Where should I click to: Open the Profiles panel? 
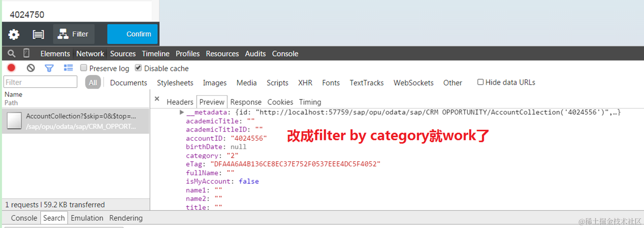coord(187,54)
